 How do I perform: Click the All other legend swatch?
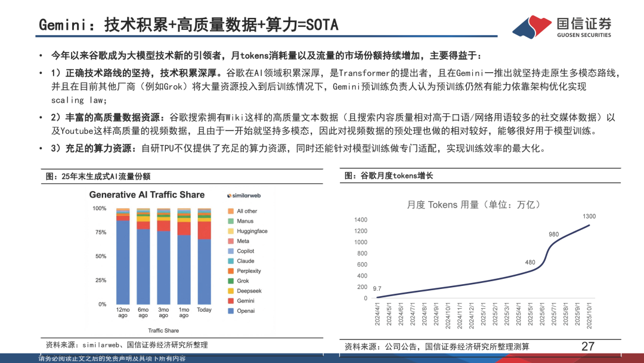(x=230, y=211)
